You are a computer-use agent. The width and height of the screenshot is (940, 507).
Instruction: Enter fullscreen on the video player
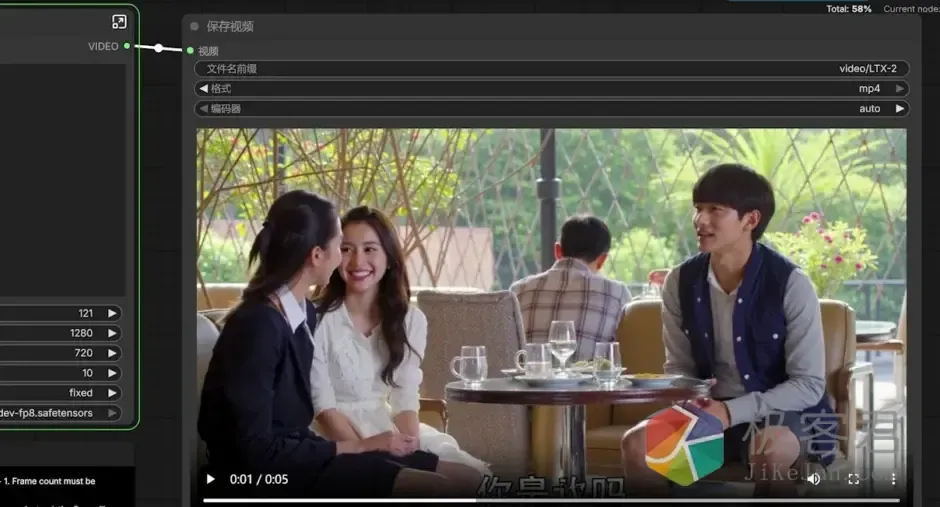[853, 479]
